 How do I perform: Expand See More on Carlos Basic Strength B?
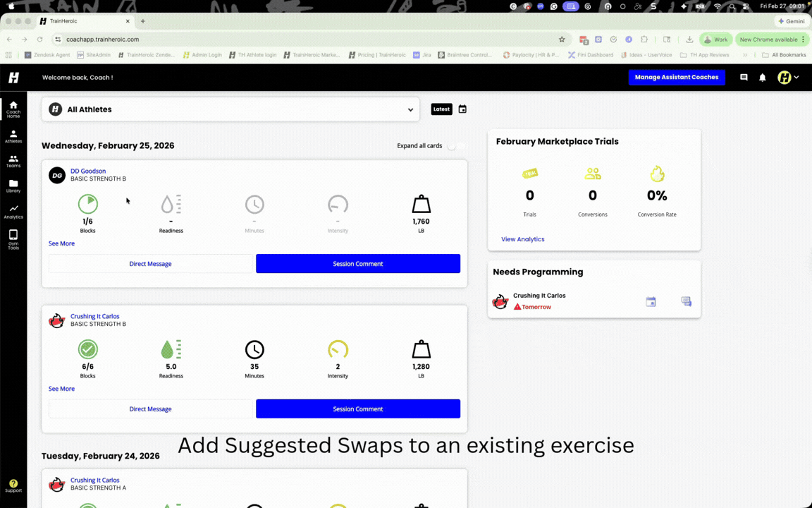61,388
